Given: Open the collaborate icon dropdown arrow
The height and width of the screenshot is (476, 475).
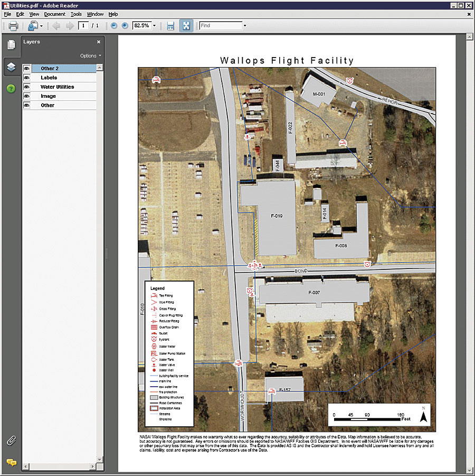Looking at the screenshot, I should click(x=41, y=26).
